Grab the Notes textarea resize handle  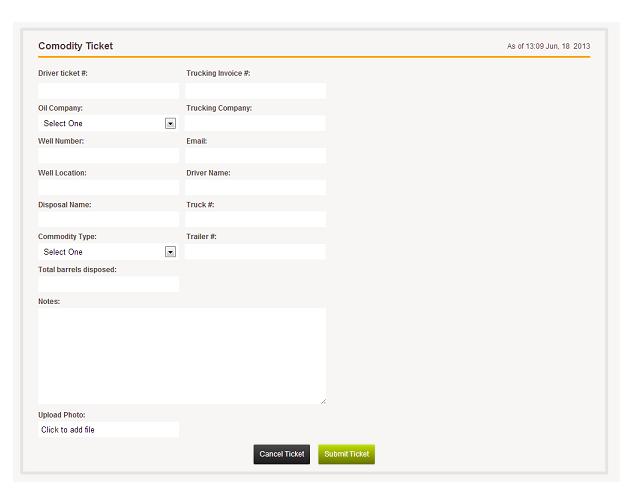[x=323, y=401]
